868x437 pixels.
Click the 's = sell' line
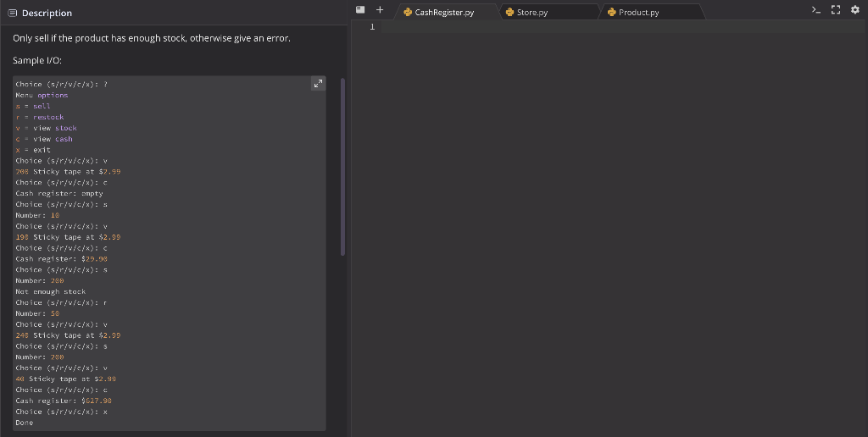click(33, 106)
